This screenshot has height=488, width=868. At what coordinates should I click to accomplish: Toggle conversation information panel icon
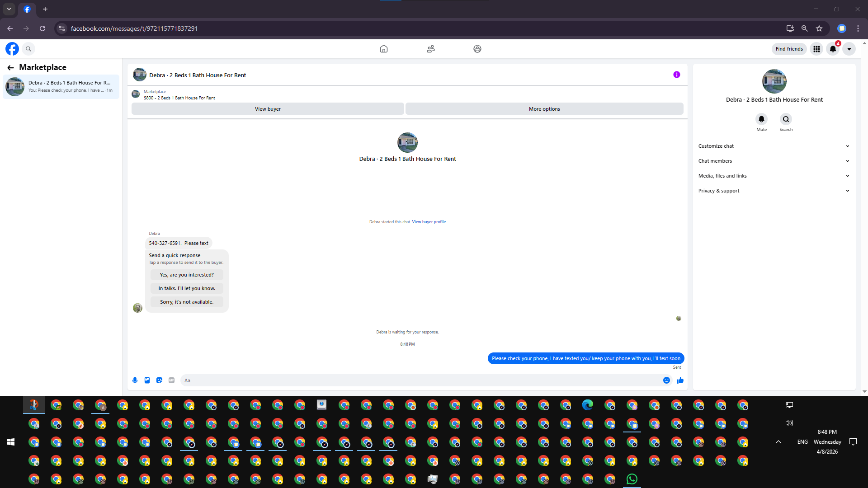coord(676,75)
